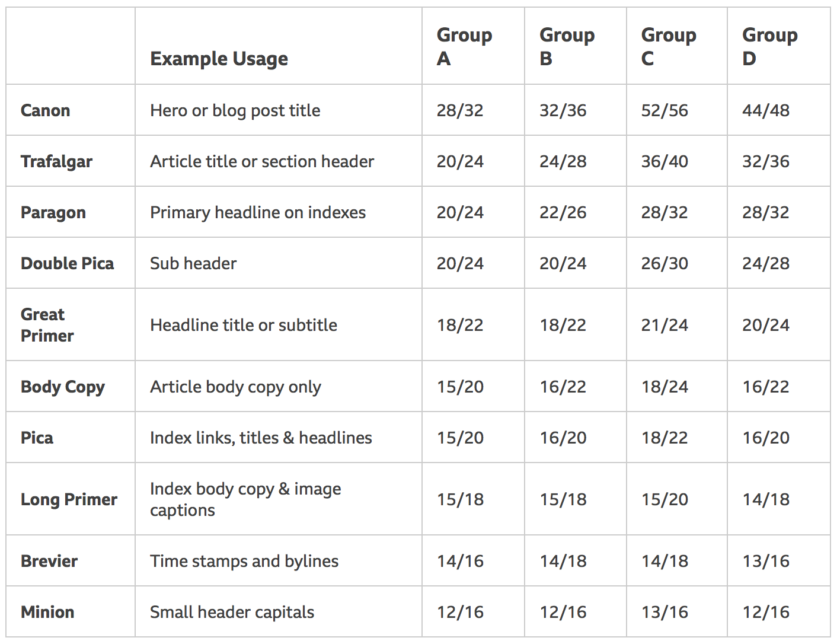The width and height of the screenshot is (837, 644).
Task: Click 'Time stamps and bylines' cell
Action: [x=244, y=561]
